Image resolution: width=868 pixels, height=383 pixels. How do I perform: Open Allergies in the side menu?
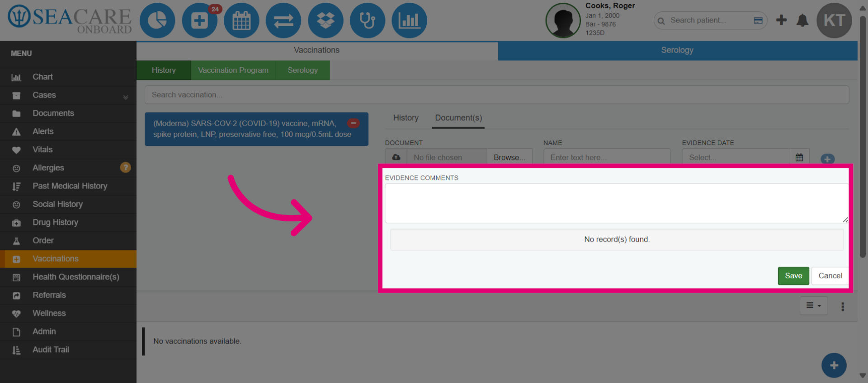point(68,168)
